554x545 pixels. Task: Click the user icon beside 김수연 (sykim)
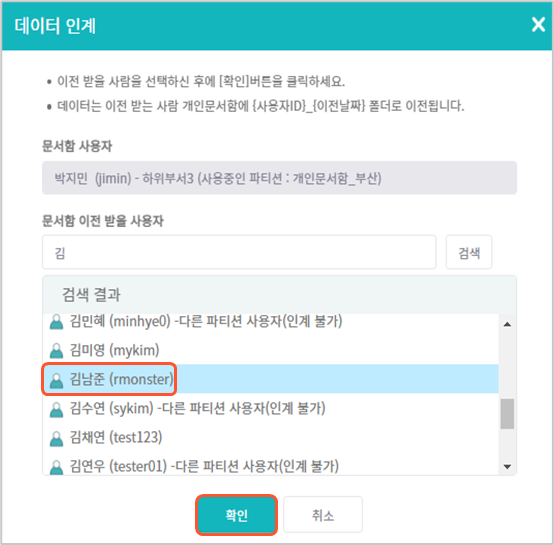(57, 409)
